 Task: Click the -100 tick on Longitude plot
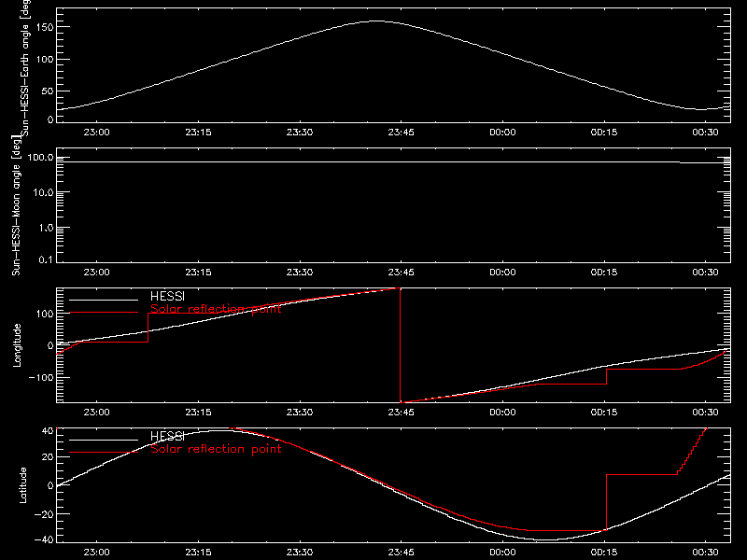[41, 377]
